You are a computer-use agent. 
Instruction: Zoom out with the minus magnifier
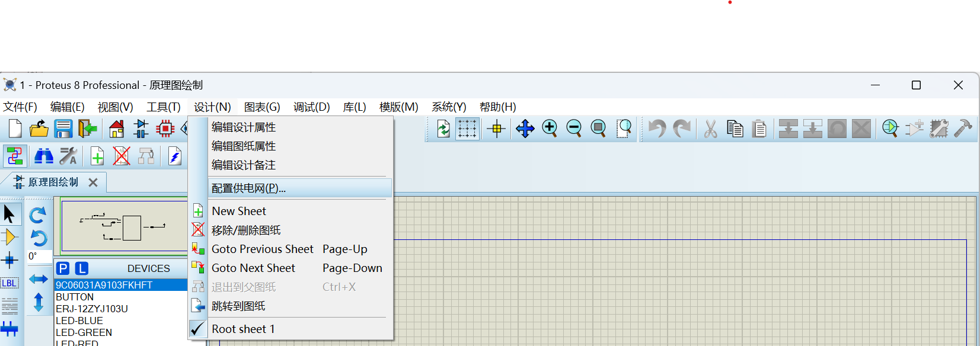point(574,128)
